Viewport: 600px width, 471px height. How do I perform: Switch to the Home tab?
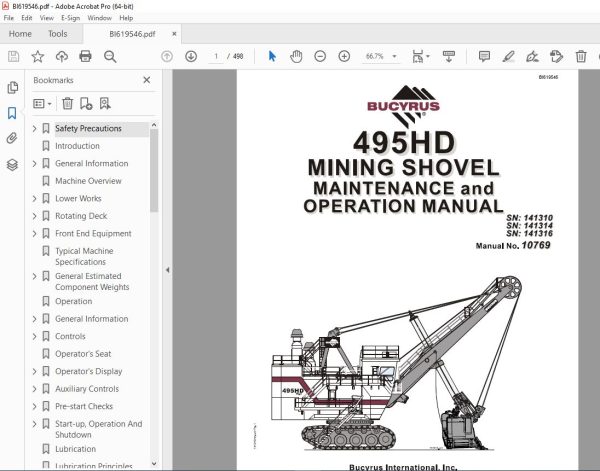tap(20, 34)
